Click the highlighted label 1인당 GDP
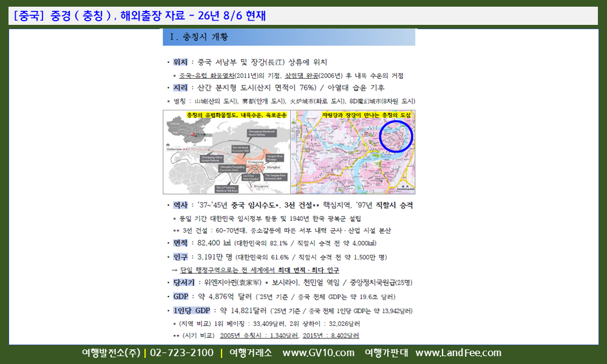Image resolution: width=607 pixels, height=364 pixels. click(x=191, y=311)
